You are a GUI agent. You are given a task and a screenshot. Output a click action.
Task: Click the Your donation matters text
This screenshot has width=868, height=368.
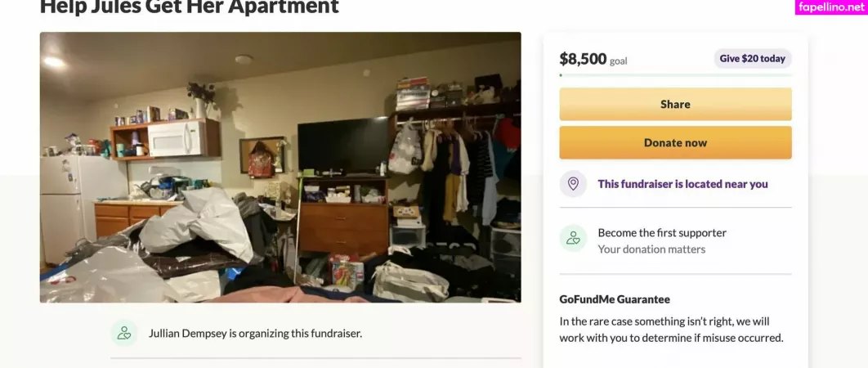click(651, 249)
